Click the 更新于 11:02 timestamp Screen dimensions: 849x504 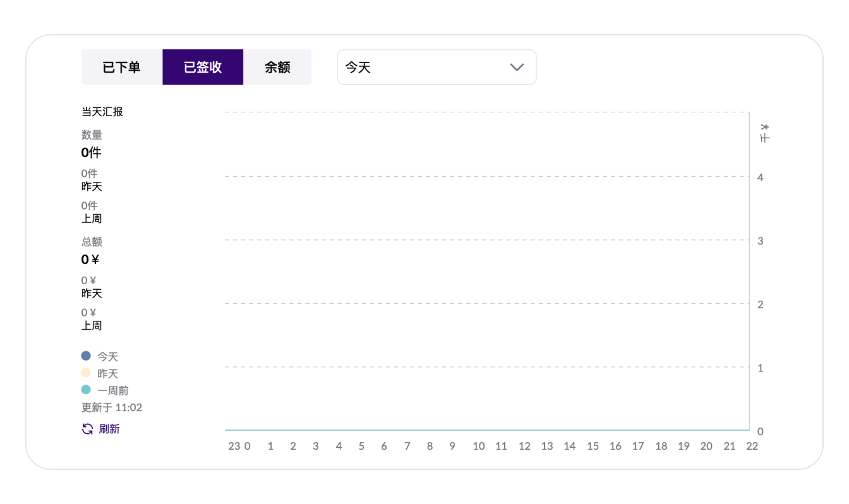click(x=112, y=407)
